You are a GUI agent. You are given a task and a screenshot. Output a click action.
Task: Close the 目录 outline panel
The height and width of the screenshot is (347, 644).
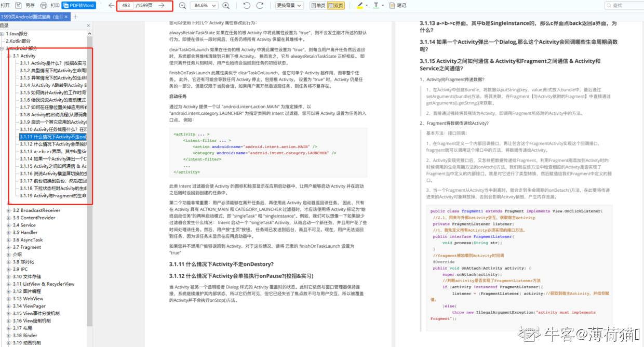(x=89, y=25)
